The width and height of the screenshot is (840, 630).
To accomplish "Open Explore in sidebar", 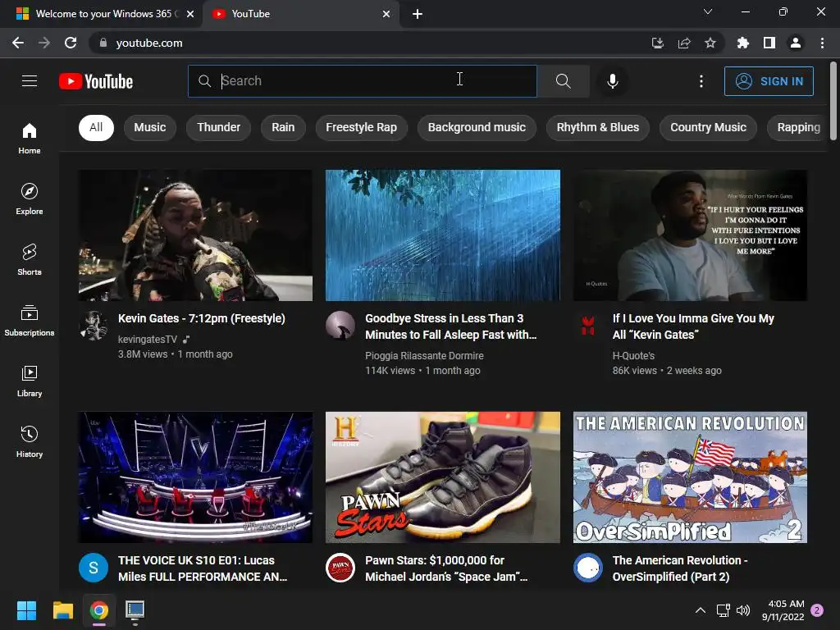I will [30, 199].
